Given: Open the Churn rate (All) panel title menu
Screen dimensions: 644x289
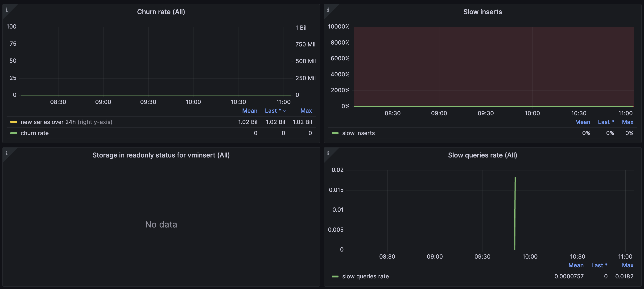Looking at the screenshot, I should coord(161,12).
